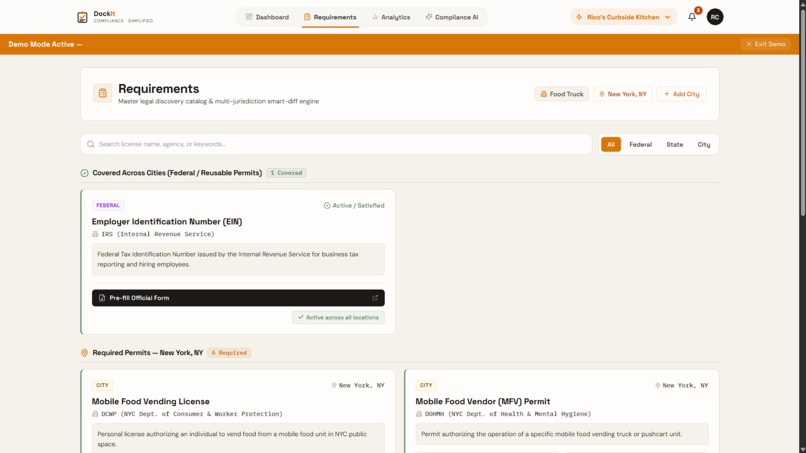Click the FEDERAL tag on EIN card
The width and height of the screenshot is (806, 453).
pos(108,205)
